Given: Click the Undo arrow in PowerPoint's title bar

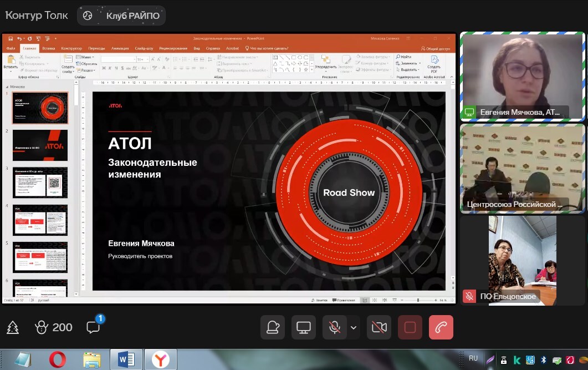Looking at the screenshot, I should 19,39.
